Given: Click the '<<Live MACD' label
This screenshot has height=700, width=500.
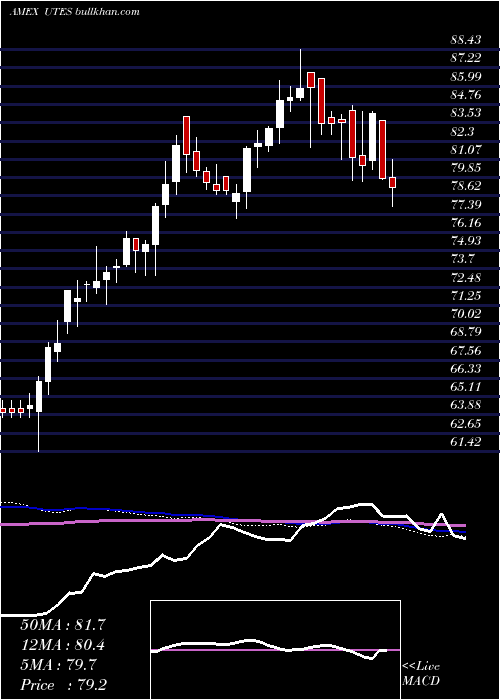Looking at the screenshot, I should pos(421,674).
